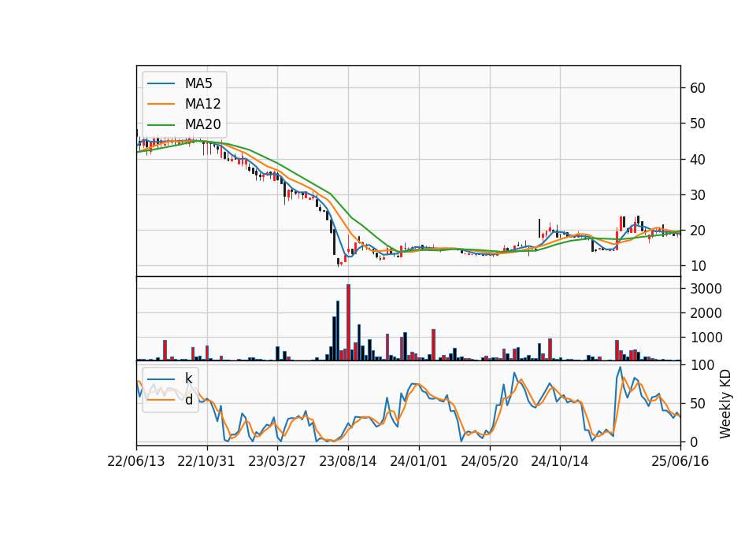756x543 pixels.
Task: Click the price axis value 10
Action: (x=698, y=266)
